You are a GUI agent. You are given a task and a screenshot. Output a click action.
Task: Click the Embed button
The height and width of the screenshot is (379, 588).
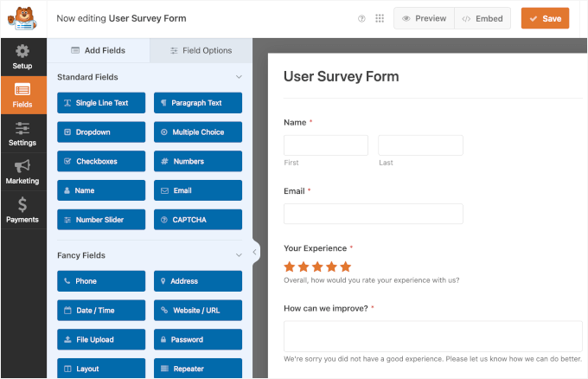pos(483,18)
